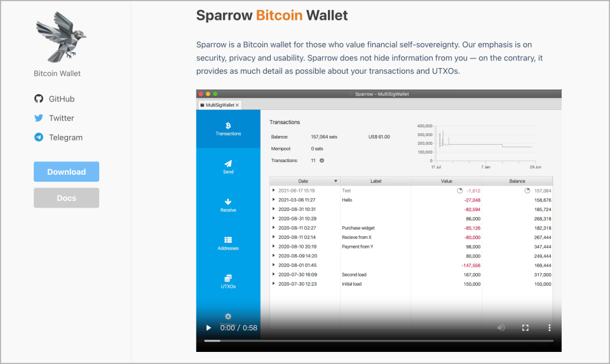The width and height of the screenshot is (610, 364).
Task: Click the icon next to transactions count 11
Action: [322, 160]
